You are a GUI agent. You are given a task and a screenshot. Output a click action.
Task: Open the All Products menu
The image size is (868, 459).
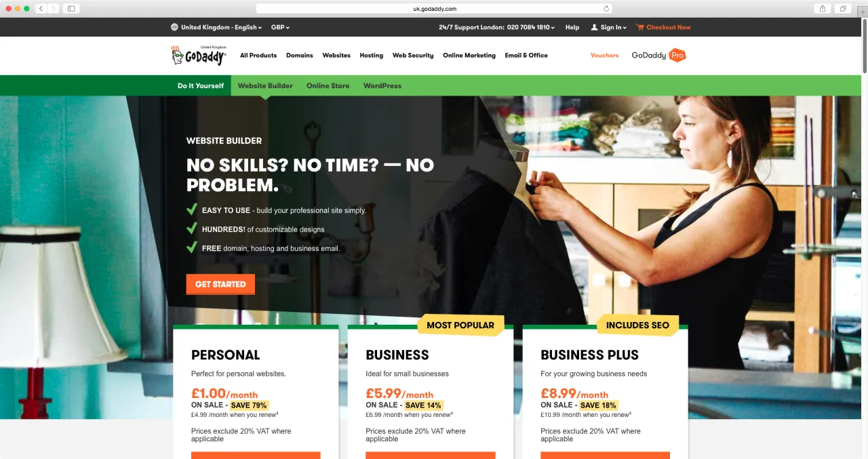[x=258, y=56]
